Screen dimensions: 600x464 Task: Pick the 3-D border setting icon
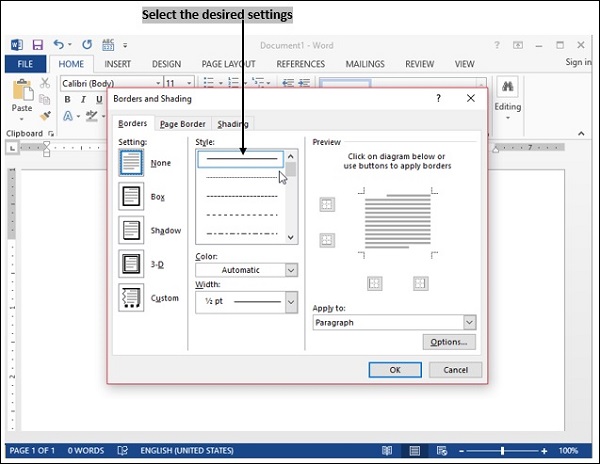[131, 265]
